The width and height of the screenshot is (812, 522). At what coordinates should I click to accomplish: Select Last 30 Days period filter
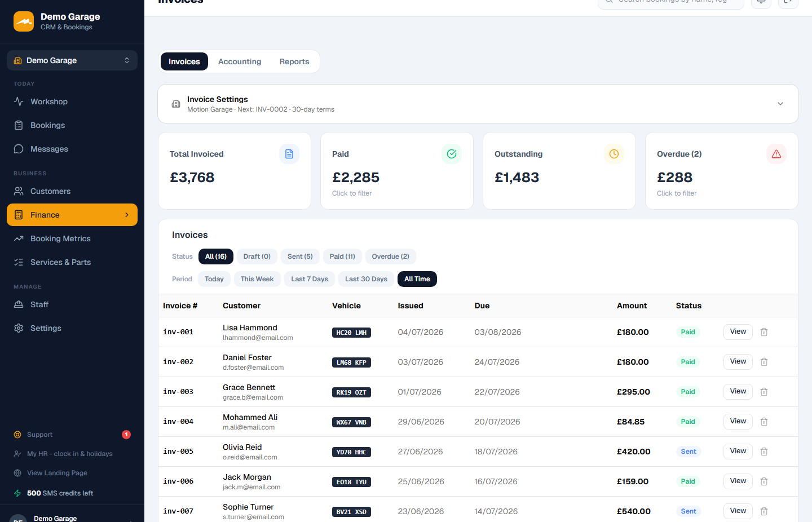367,279
